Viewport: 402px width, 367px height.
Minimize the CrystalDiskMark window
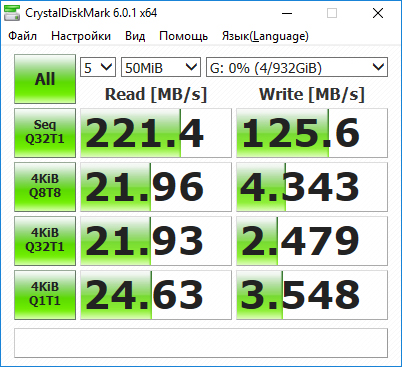pos(287,13)
